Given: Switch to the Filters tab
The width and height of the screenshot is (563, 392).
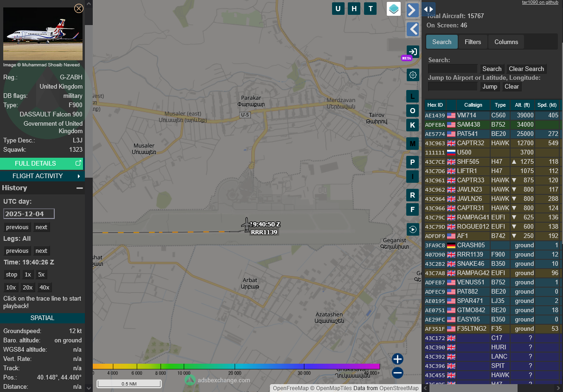Looking at the screenshot, I should [473, 42].
